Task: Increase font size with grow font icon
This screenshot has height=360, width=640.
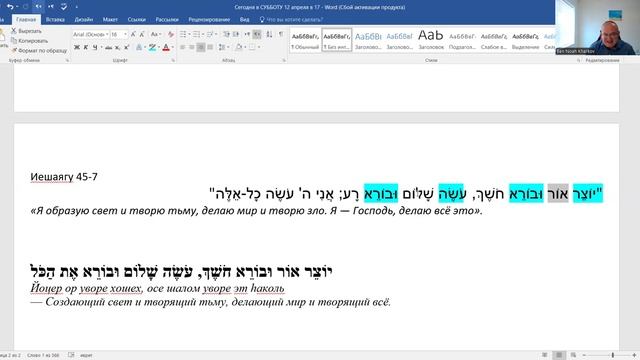Action: click(x=133, y=35)
